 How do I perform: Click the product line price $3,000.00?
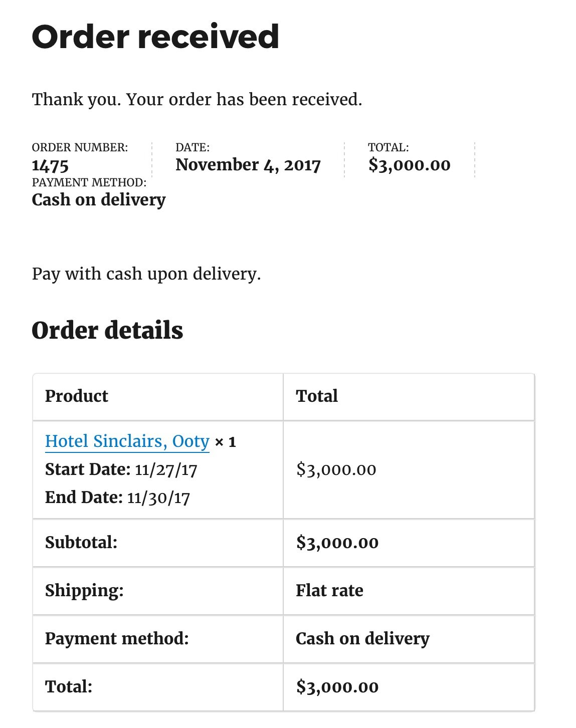click(336, 469)
